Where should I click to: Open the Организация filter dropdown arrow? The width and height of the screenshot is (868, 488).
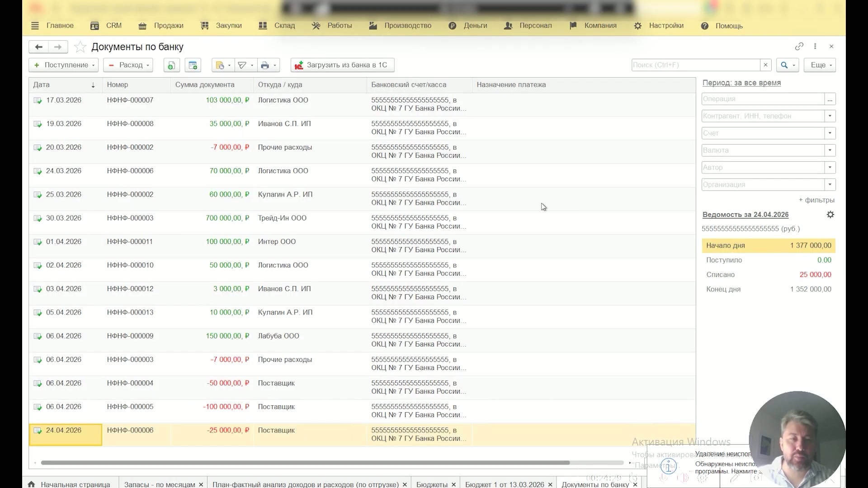click(x=830, y=185)
